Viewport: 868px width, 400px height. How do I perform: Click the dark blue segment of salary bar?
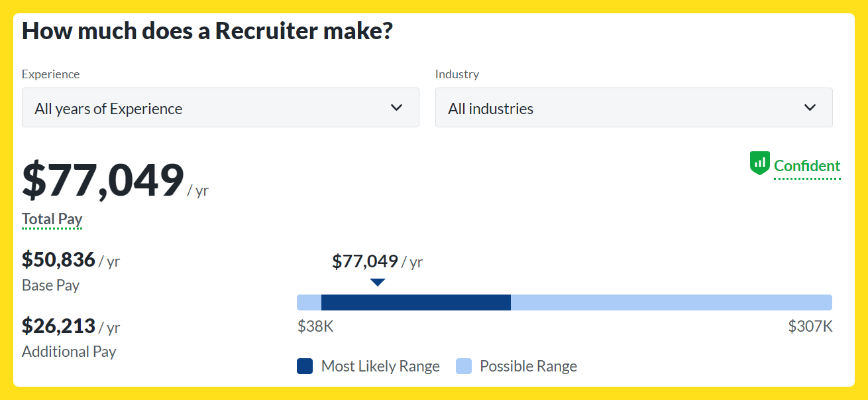coord(416,302)
